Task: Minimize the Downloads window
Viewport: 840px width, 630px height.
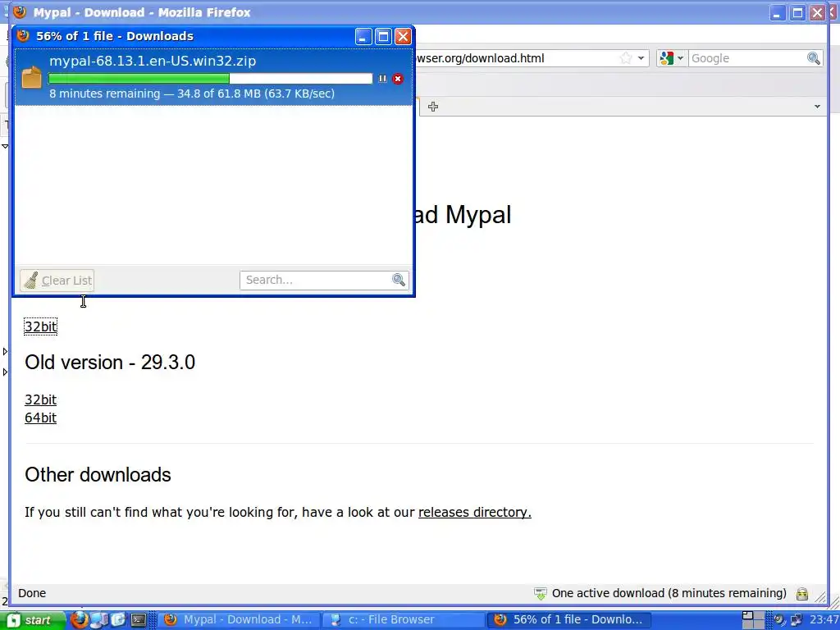Action: coord(363,36)
